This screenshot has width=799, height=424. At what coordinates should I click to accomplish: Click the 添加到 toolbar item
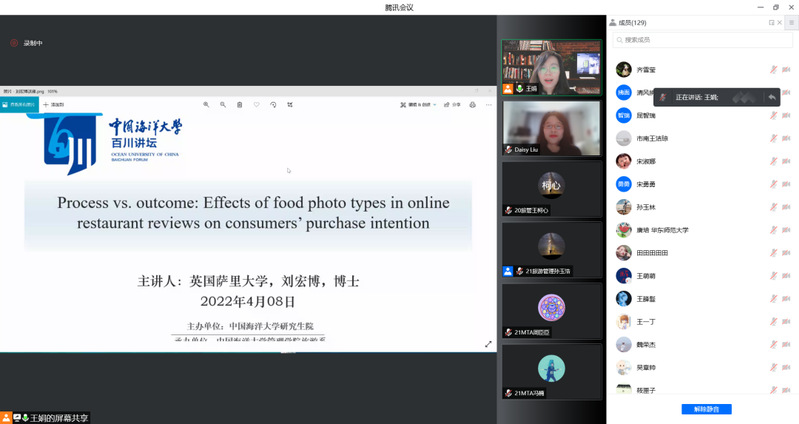pos(54,104)
